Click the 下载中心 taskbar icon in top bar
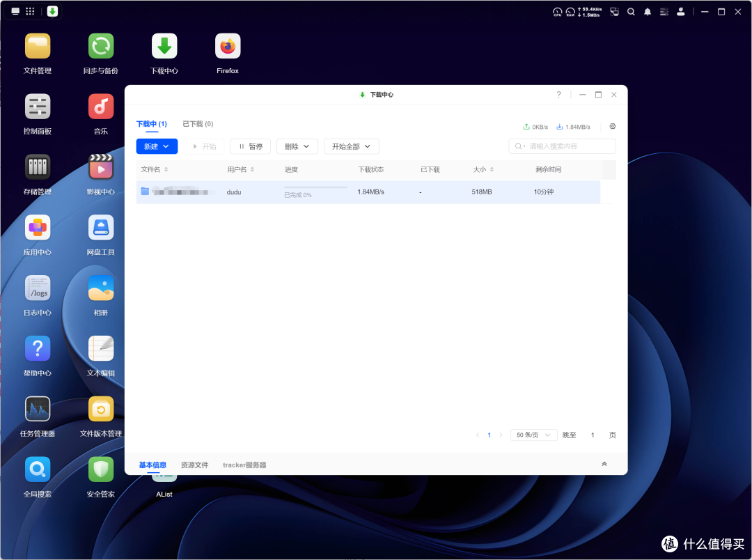This screenshot has height=560, width=752. [x=52, y=11]
